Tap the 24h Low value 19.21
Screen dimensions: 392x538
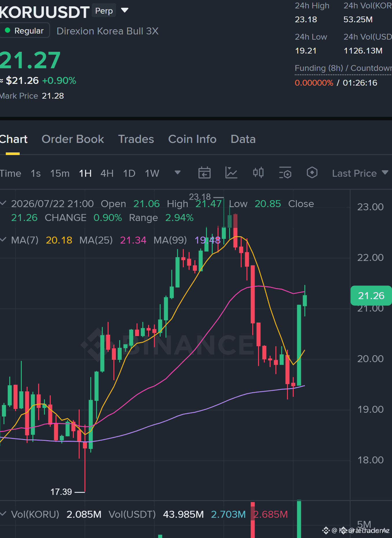point(305,51)
